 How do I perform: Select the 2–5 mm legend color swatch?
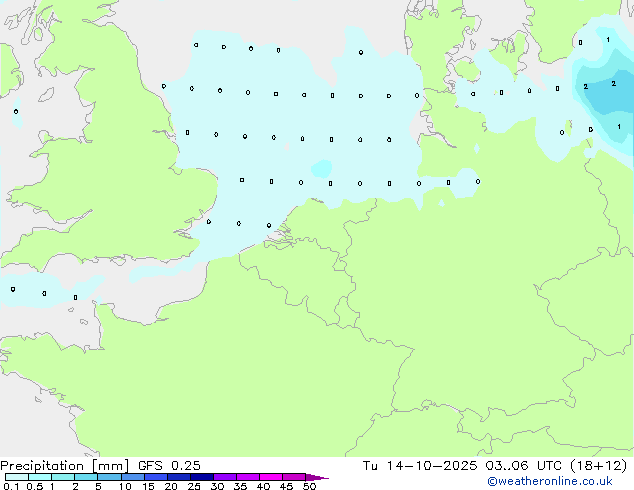[86, 477]
